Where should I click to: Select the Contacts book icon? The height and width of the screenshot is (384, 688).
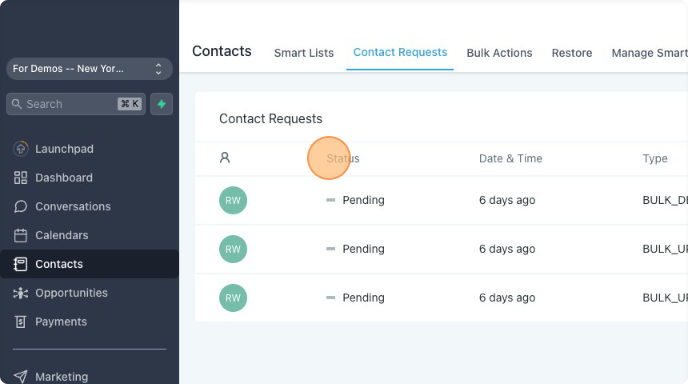[x=21, y=264]
